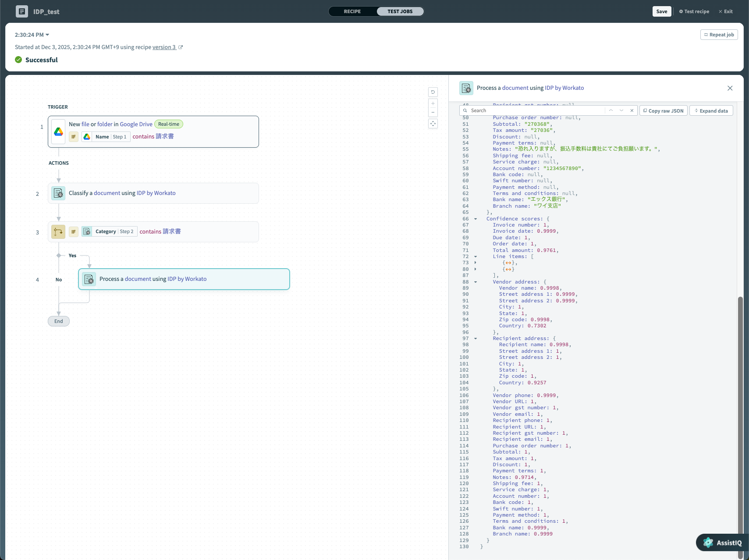Collapse the Vendor address object
This screenshot has height=560, width=749.
[476, 282]
